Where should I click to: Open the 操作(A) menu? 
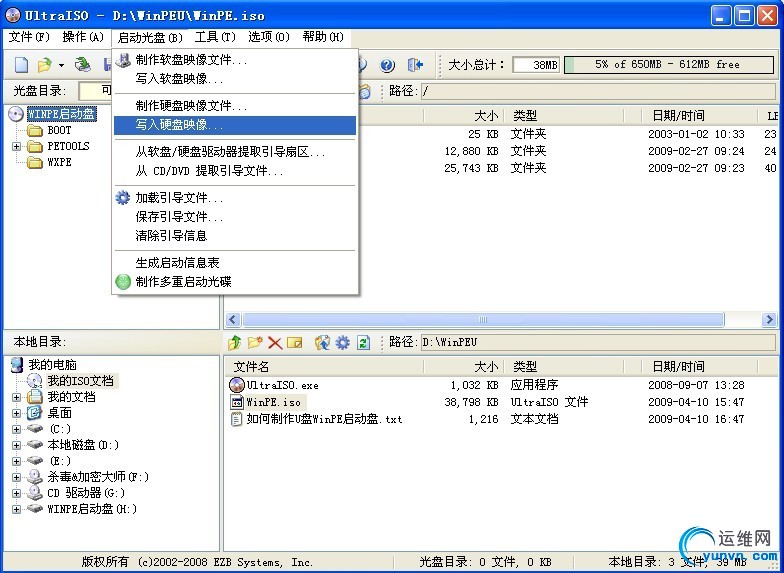(83, 38)
